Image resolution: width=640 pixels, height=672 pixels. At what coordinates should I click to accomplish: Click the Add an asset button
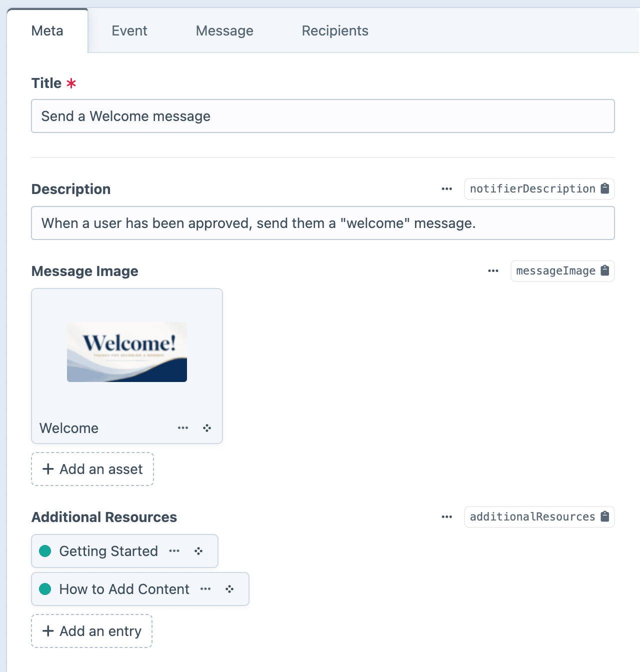pos(92,469)
